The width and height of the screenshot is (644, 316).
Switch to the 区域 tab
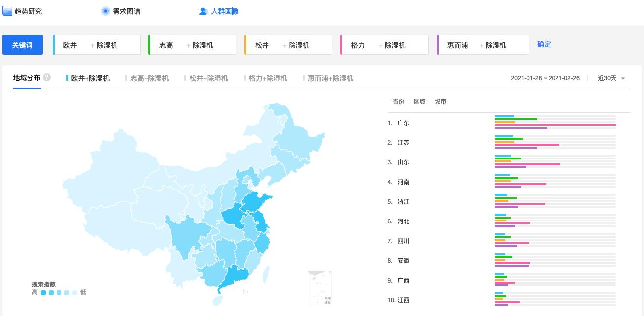pos(420,102)
